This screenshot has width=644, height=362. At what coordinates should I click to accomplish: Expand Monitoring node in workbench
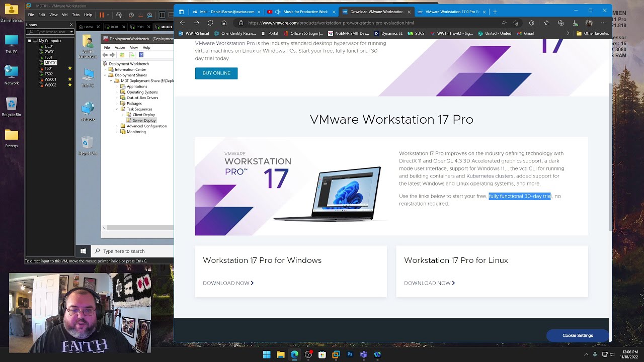(x=117, y=132)
